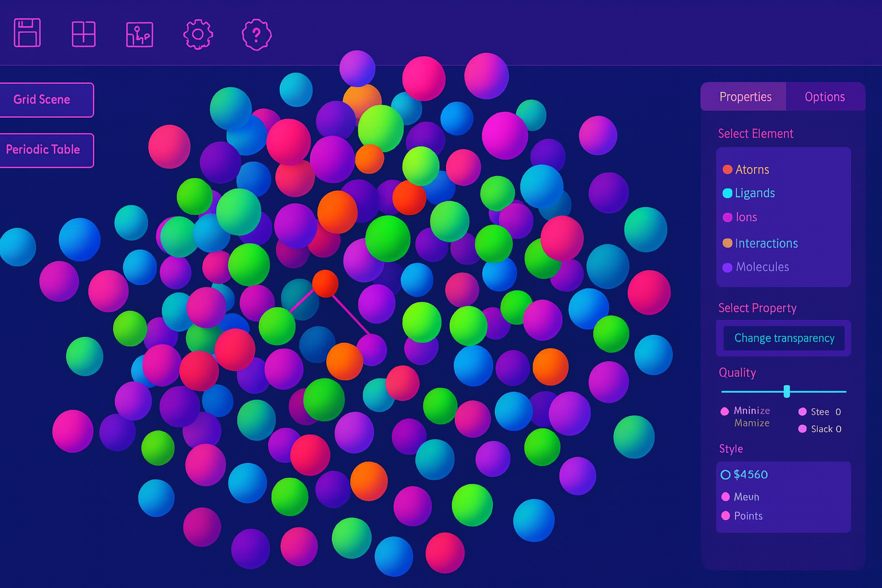Screen dimensions: 882x588
Task: Open the Change transparency property dropdown
Action: [x=784, y=338]
